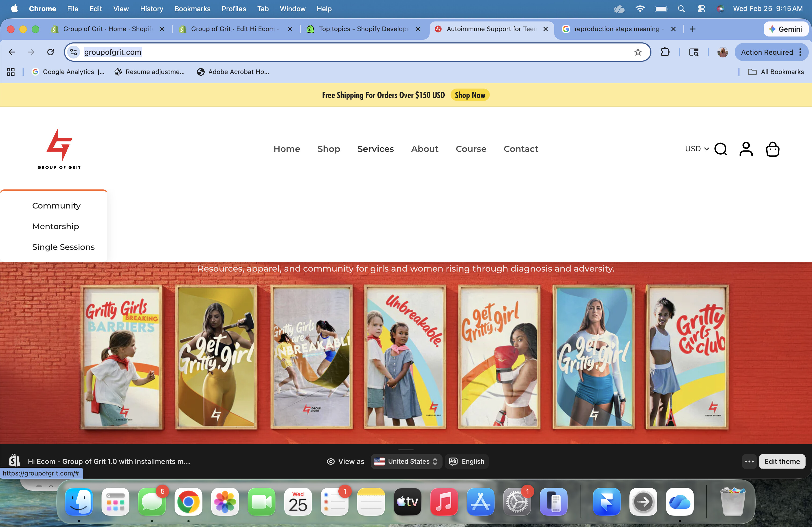The width and height of the screenshot is (812, 527).
Task: Reload the page with refresh icon
Action: click(50, 52)
